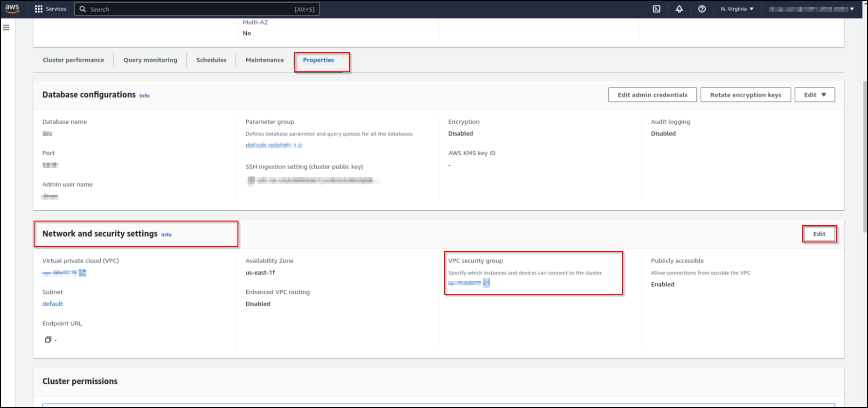Open the account name dropdown
Screen dimensions: 868x408
[812, 9]
